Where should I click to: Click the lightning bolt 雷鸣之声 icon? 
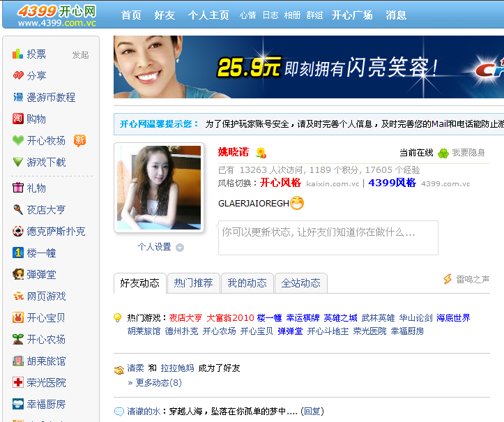click(448, 279)
